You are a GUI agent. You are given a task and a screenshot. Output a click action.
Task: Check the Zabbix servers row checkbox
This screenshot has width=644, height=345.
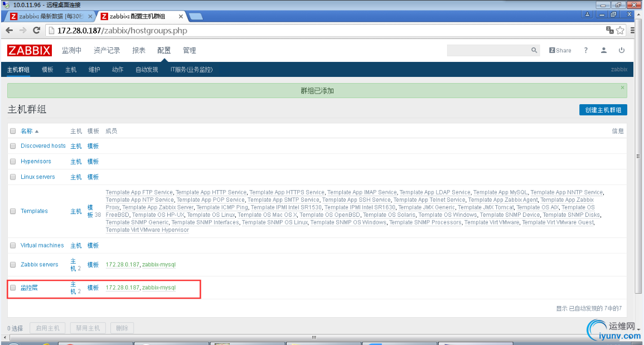point(13,265)
